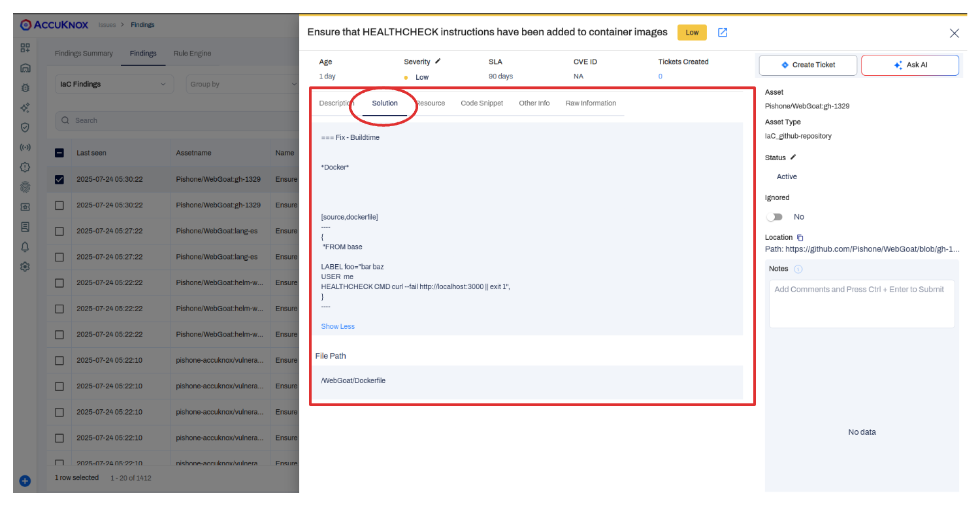
Task: Open the Notifications bell sidebar icon
Action: [x=25, y=246]
